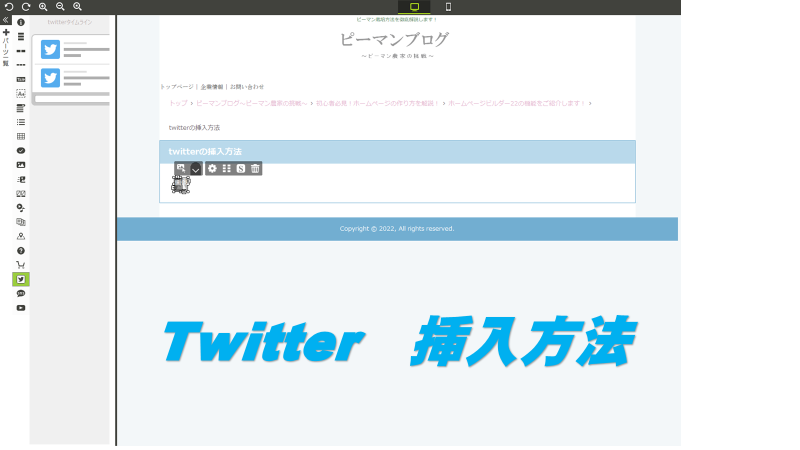Select the Twitter parts category icon
The image size is (800, 450).
tap(21, 279)
